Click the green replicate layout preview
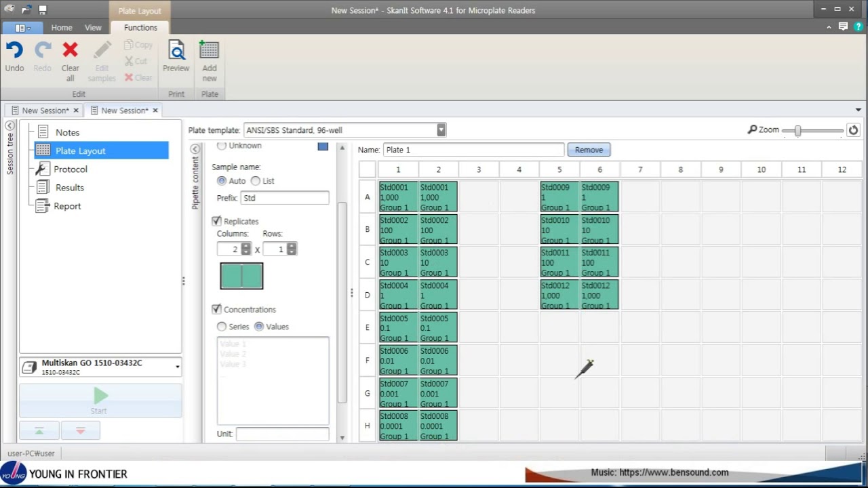 pos(241,276)
